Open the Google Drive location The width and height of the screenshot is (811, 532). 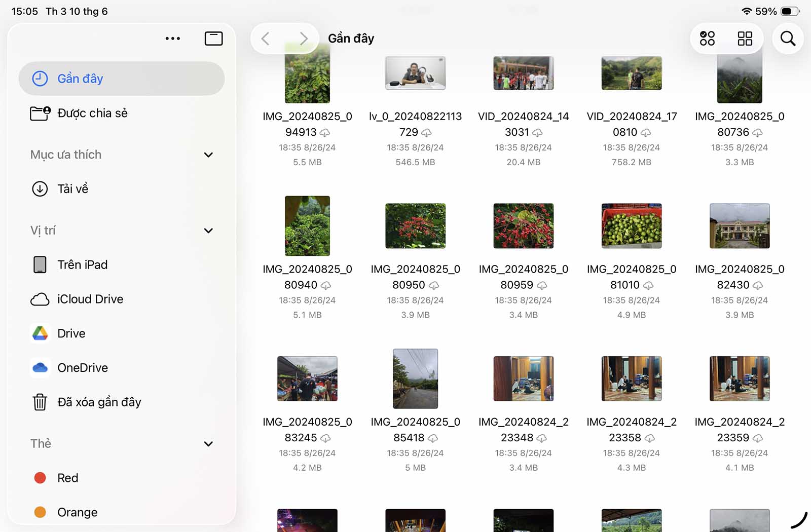point(71,333)
